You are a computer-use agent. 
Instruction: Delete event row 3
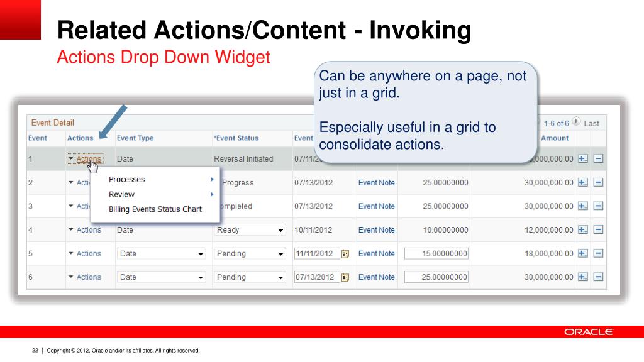tap(599, 206)
